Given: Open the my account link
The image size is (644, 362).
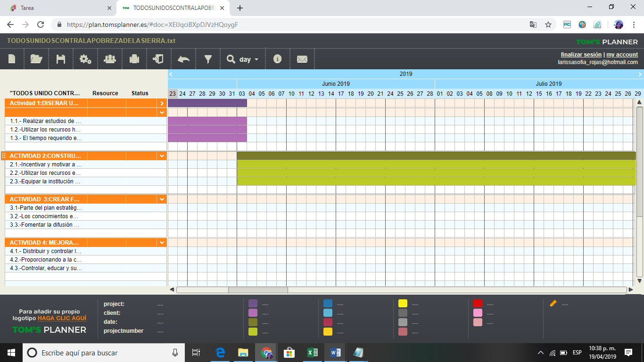Looking at the screenshot, I should pos(622,55).
